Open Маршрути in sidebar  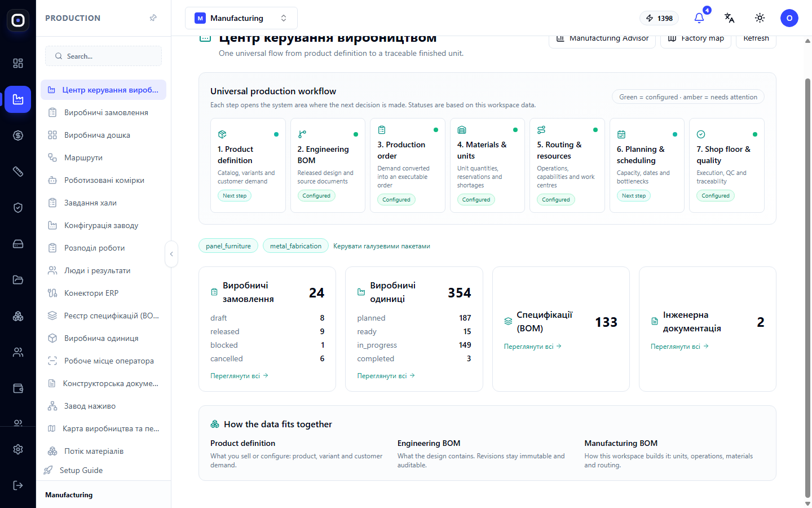pos(103,157)
